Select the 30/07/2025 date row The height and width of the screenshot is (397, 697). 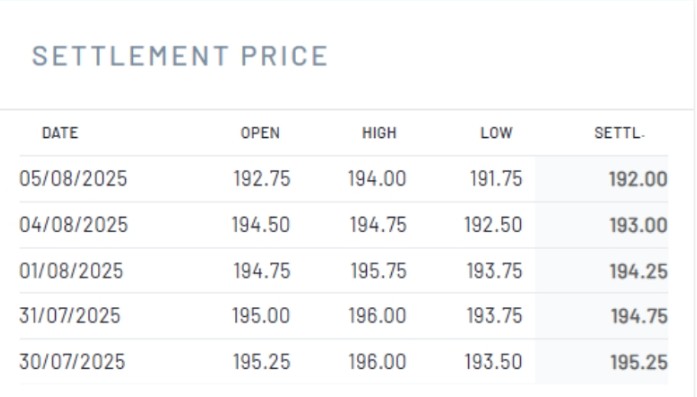tap(343, 362)
